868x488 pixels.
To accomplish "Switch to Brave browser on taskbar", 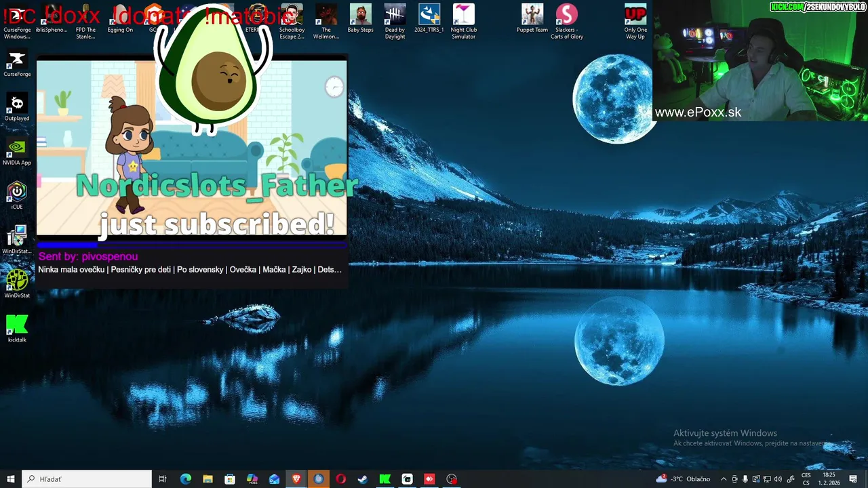I will pyautogui.click(x=296, y=479).
